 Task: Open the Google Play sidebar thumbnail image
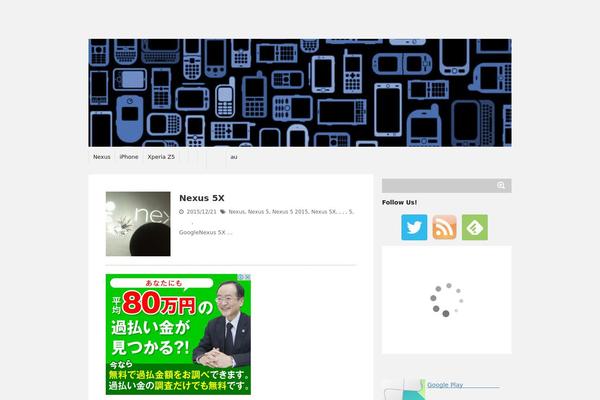click(x=404, y=389)
